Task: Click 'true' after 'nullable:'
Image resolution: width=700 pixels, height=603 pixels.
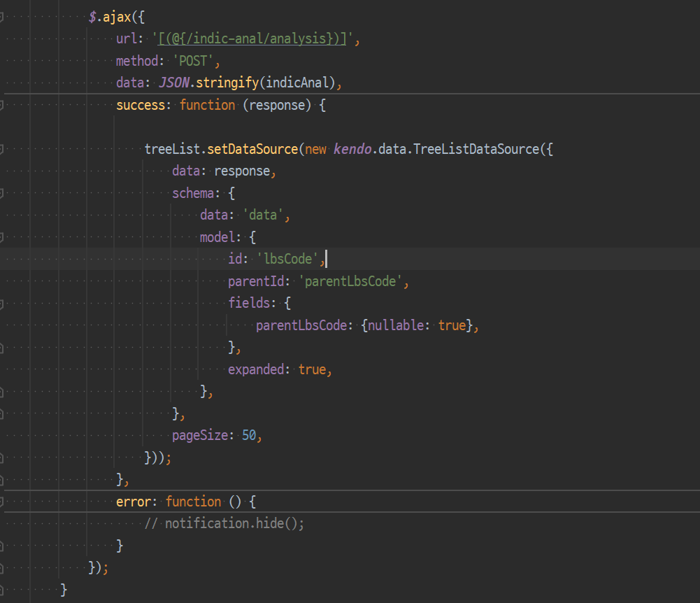Action: pos(452,325)
